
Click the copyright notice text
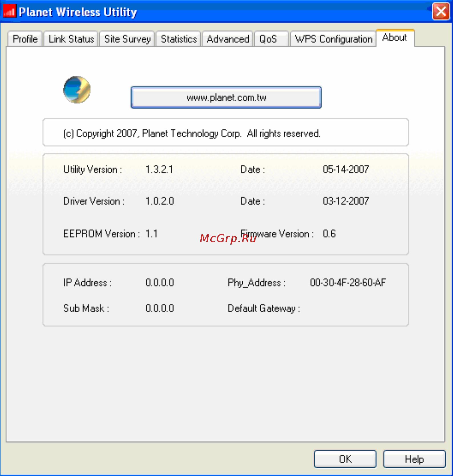click(192, 133)
